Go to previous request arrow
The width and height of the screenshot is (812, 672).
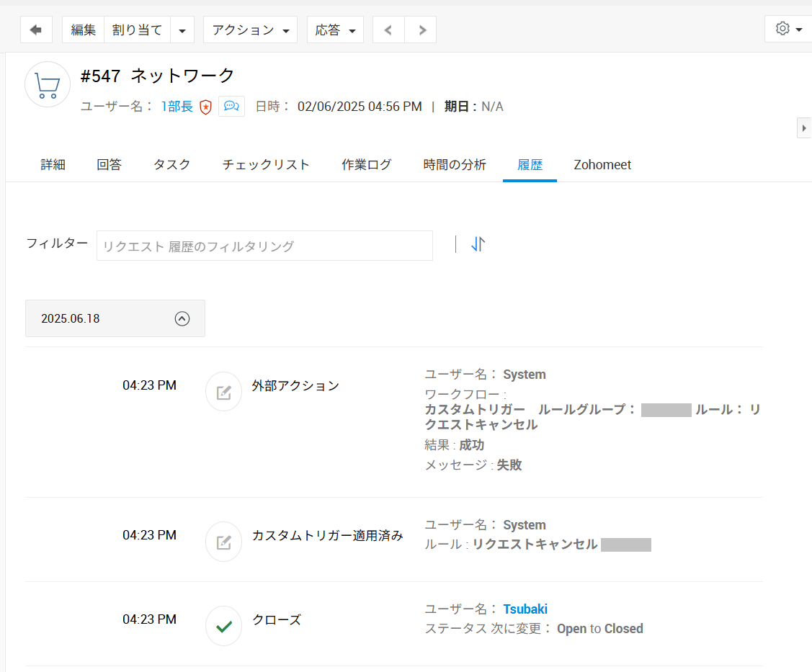[388, 30]
